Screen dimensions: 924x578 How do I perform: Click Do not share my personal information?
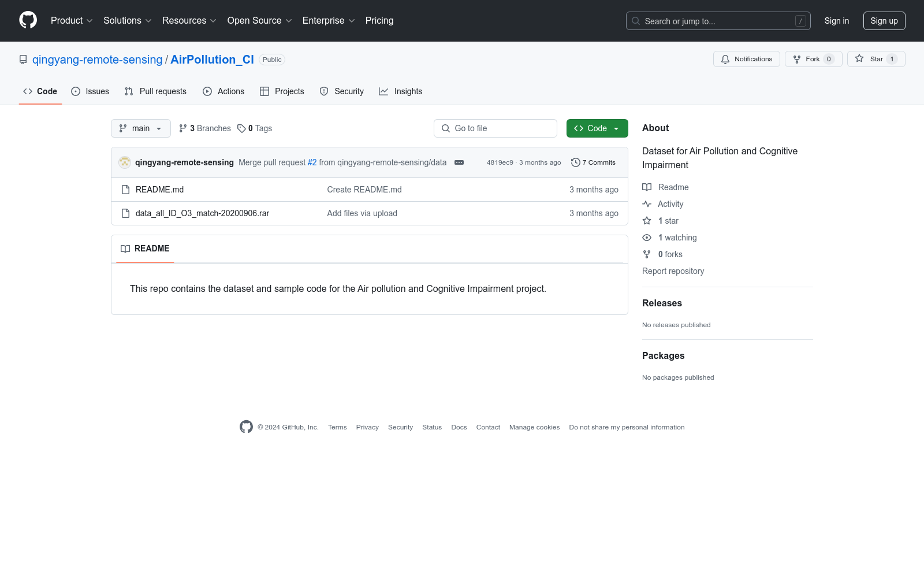pos(627,427)
